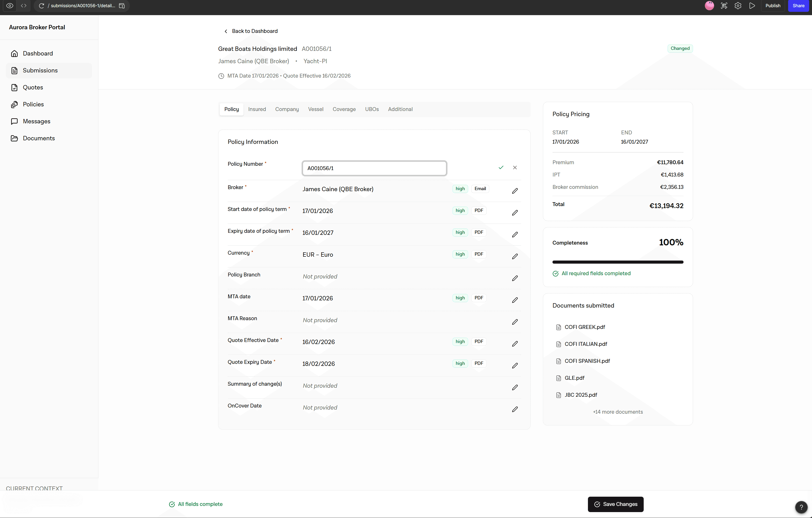Click the Publish button
Image resolution: width=812 pixels, height=518 pixels.
pyautogui.click(x=772, y=6)
